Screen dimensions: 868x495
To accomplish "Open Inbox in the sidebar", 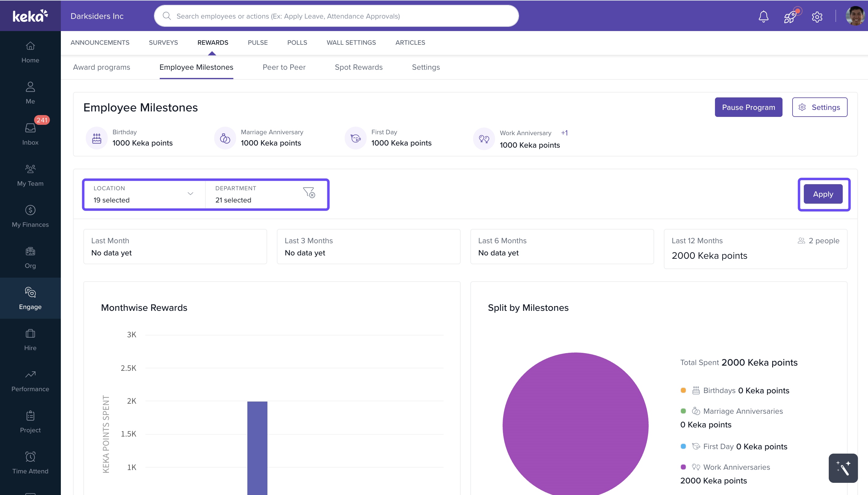I will click(x=30, y=134).
